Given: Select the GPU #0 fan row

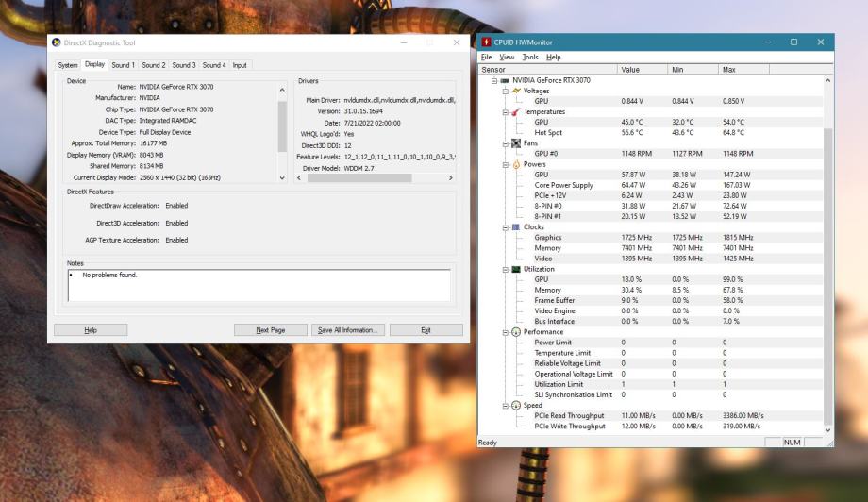Looking at the screenshot, I should pyautogui.click(x=650, y=154).
